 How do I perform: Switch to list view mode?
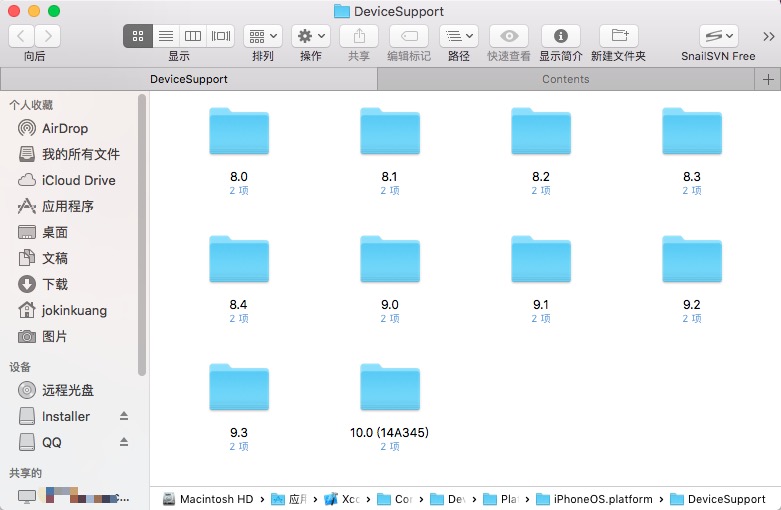click(x=166, y=36)
